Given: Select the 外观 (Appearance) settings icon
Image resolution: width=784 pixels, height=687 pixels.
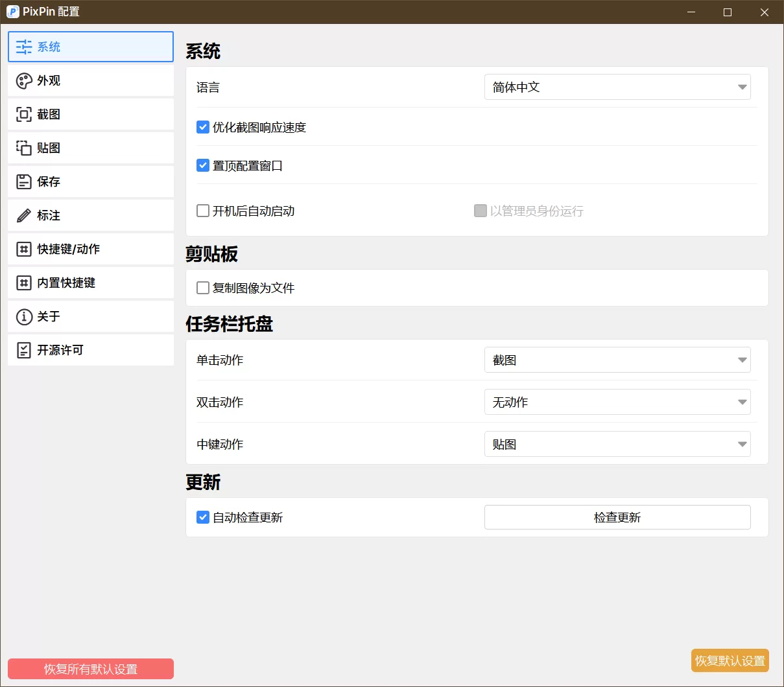Looking at the screenshot, I should [25, 80].
